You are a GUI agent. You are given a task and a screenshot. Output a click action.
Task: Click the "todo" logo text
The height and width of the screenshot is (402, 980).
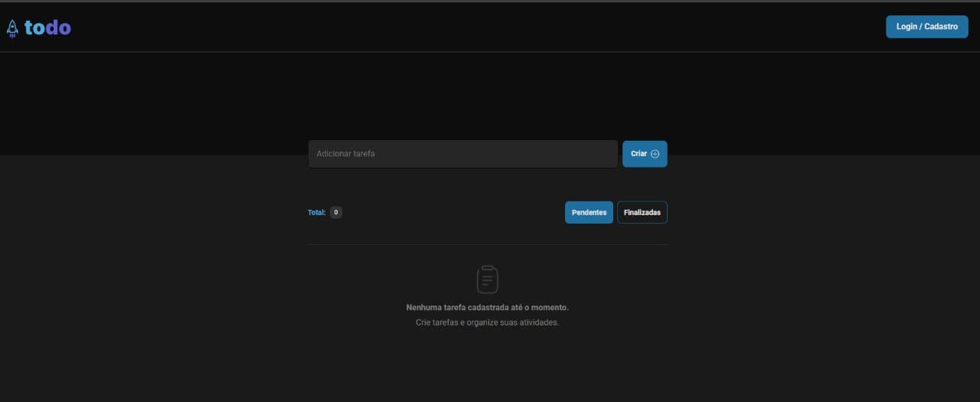pyautogui.click(x=47, y=28)
